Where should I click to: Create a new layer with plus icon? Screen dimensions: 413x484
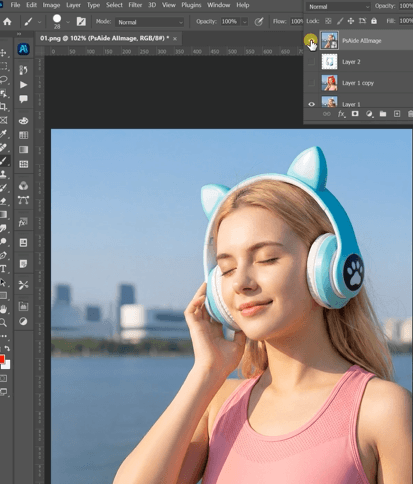coord(397,114)
